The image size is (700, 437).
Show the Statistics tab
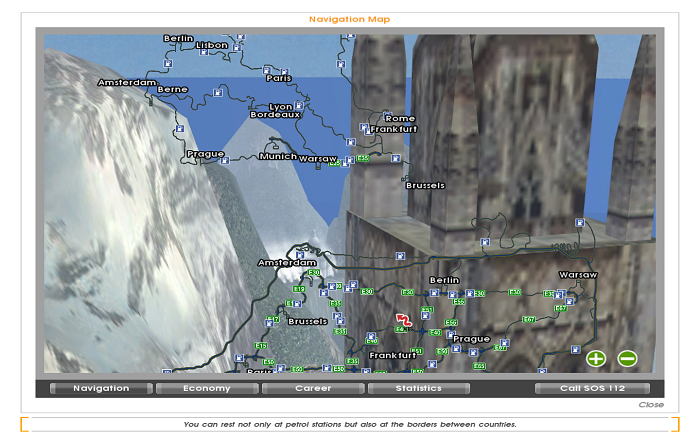point(418,388)
